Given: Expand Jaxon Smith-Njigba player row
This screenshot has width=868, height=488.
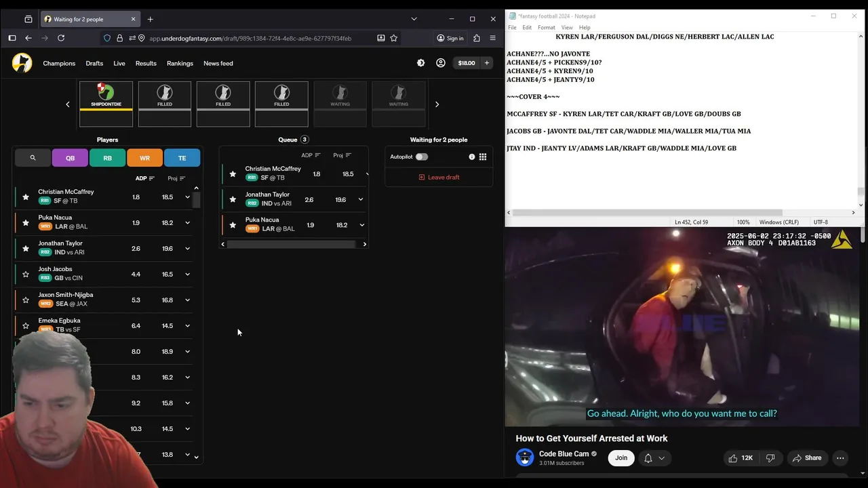Looking at the screenshot, I should click(187, 300).
